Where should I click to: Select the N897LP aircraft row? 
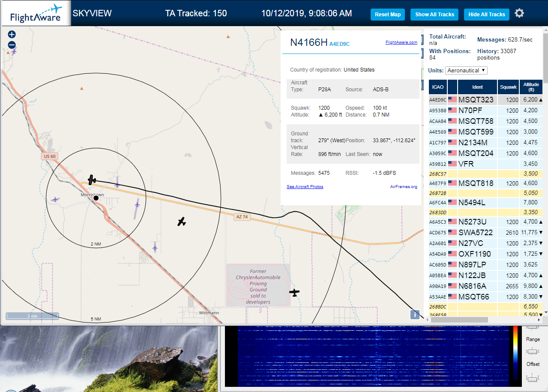click(x=486, y=265)
